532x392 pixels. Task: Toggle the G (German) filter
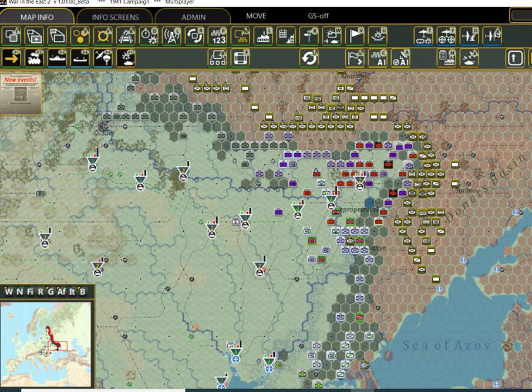pyautogui.click(x=50, y=291)
